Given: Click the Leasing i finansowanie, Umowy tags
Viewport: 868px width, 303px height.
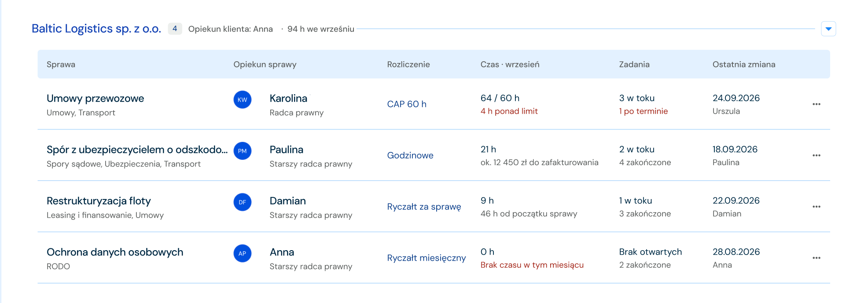Looking at the screenshot, I should [105, 215].
